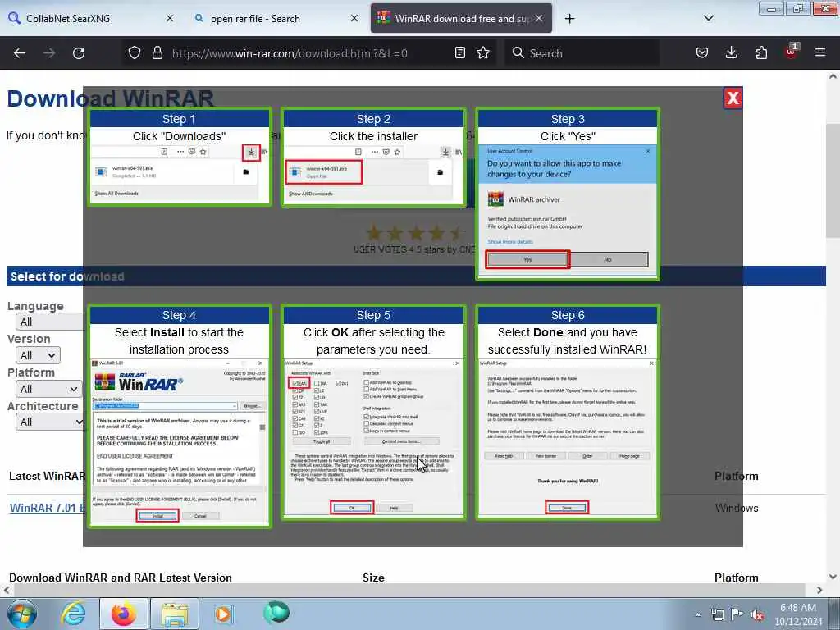Click the forward navigation arrow

pos(48,53)
